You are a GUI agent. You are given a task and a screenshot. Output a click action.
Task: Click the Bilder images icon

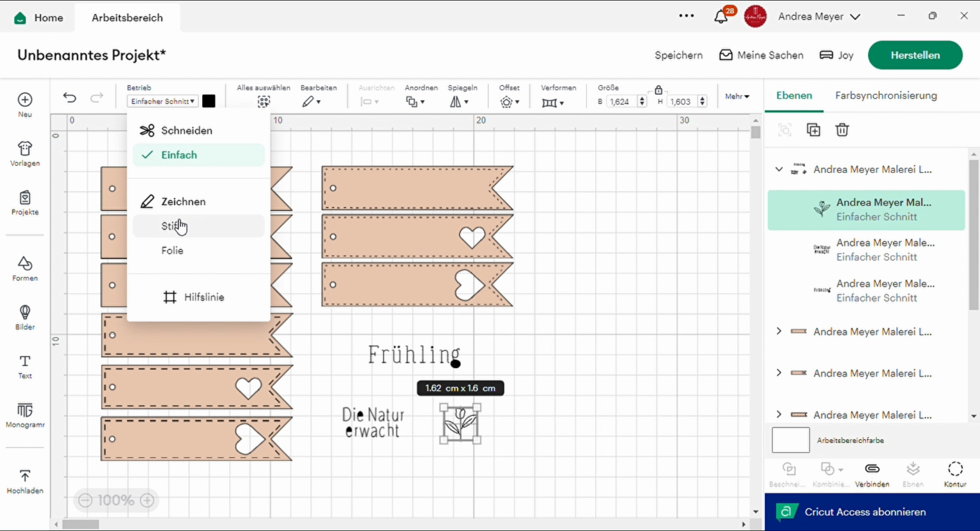pos(24,318)
